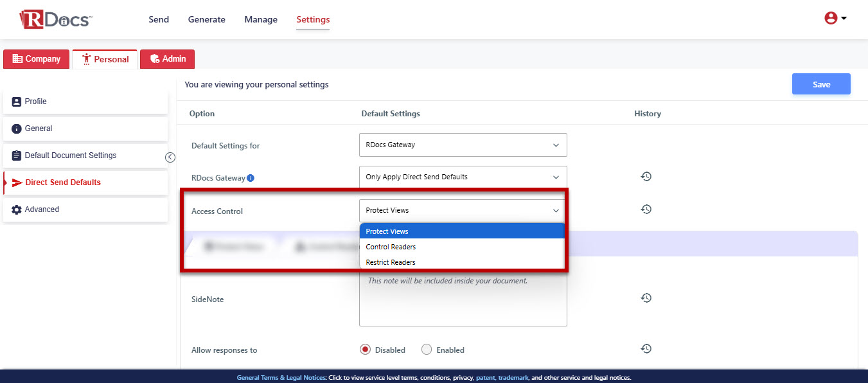Collapse the Access Control dropdown
Viewport: 868px width, 383px height.
point(463,210)
